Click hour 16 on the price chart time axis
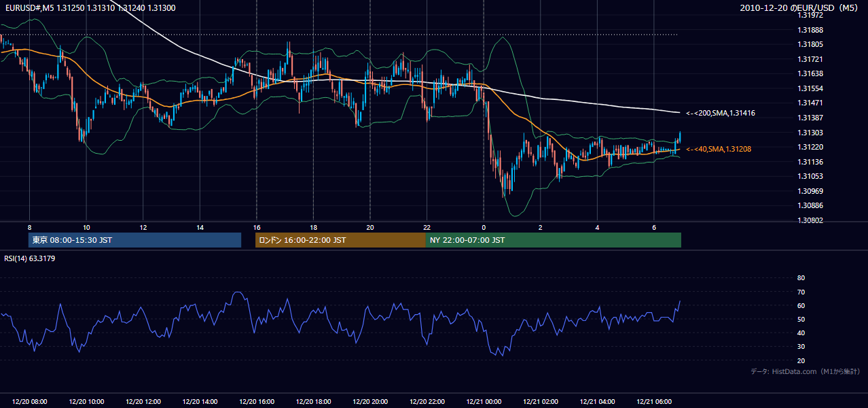 click(x=257, y=227)
